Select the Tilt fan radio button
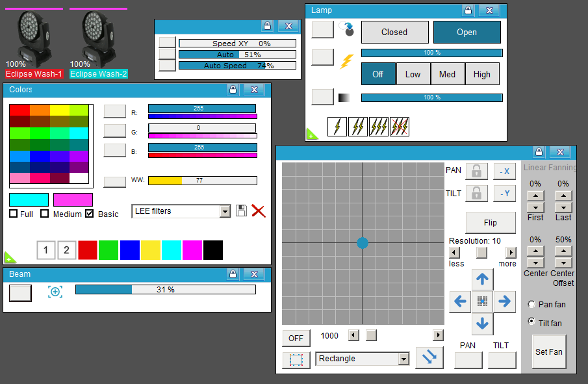The height and width of the screenshot is (384, 588). click(x=531, y=322)
